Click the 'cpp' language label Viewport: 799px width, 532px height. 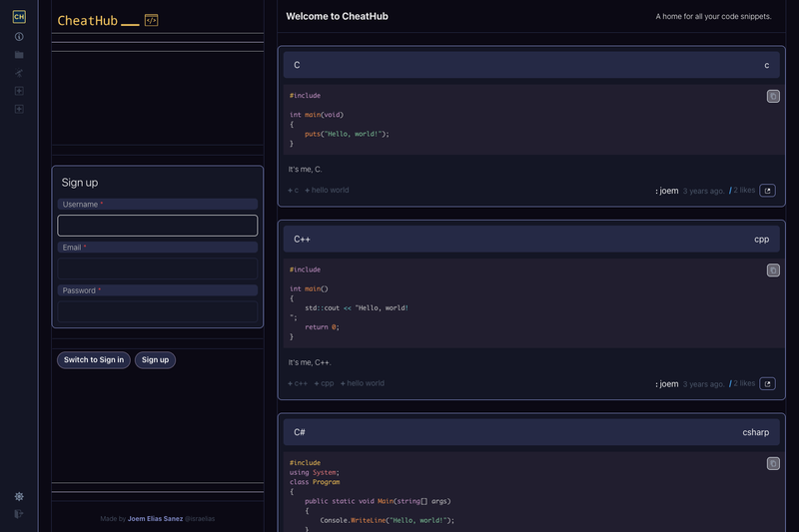click(761, 240)
